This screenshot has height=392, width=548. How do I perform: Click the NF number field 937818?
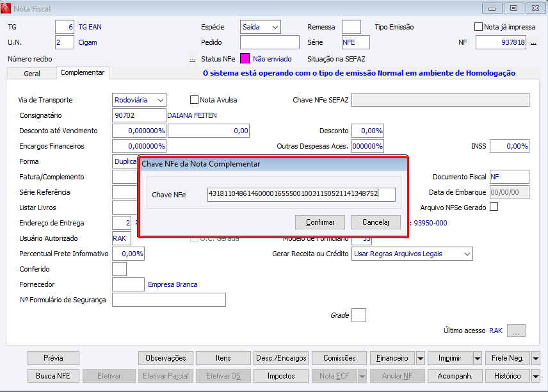point(501,42)
